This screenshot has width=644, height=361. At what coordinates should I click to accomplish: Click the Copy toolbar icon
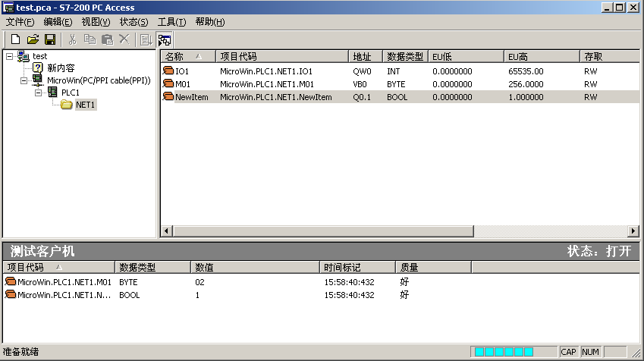(x=90, y=39)
